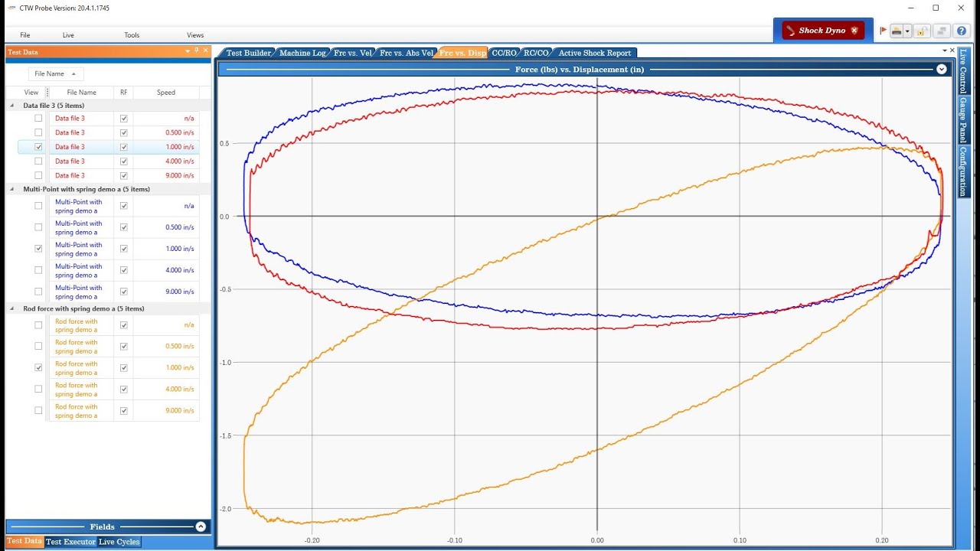This screenshot has height=551, width=980.
Task: Uncheck View for Rod force 1.000 in/s row
Action: click(38, 368)
